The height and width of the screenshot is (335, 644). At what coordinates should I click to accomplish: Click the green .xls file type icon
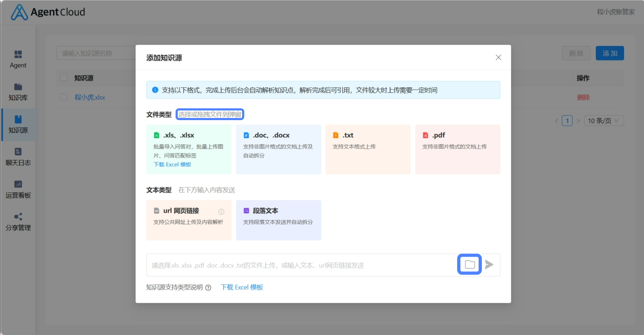tap(157, 135)
